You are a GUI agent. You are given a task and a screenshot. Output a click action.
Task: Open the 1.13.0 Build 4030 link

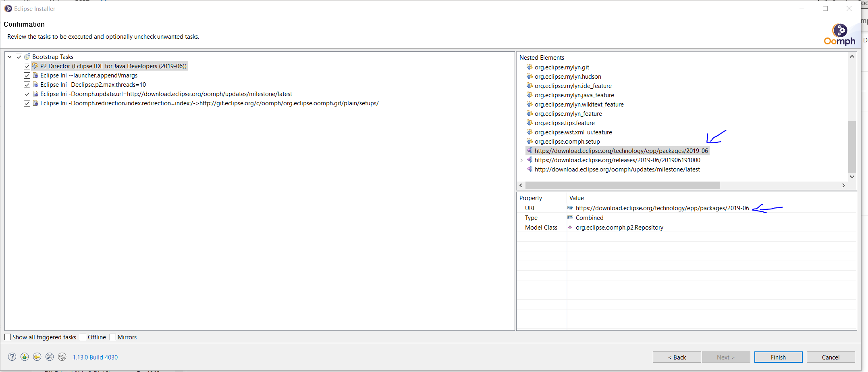point(95,357)
